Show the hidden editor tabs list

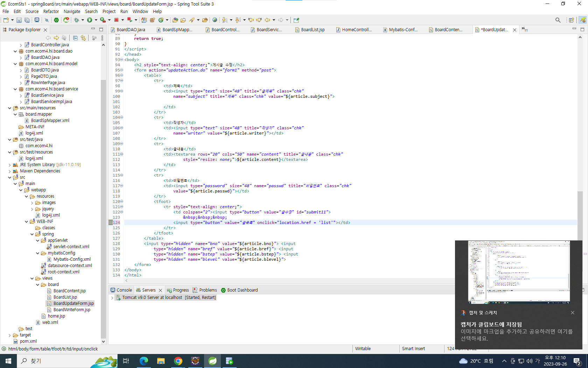click(x=525, y=29)
